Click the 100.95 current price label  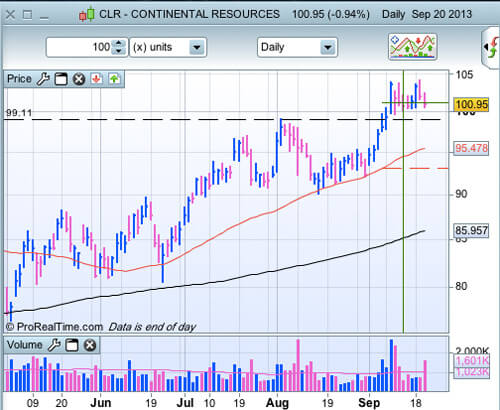(x=471, y=105)
